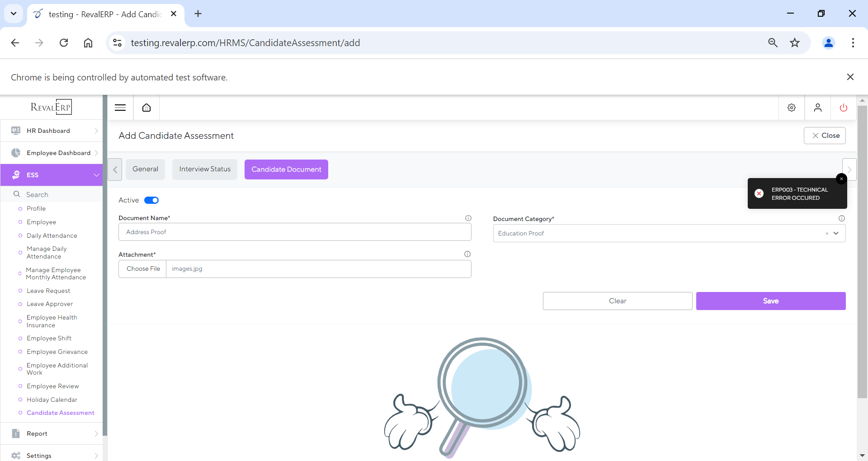Click info icon beside Document Category
Screen dimensions: 868x461
[x=841, y=219]
